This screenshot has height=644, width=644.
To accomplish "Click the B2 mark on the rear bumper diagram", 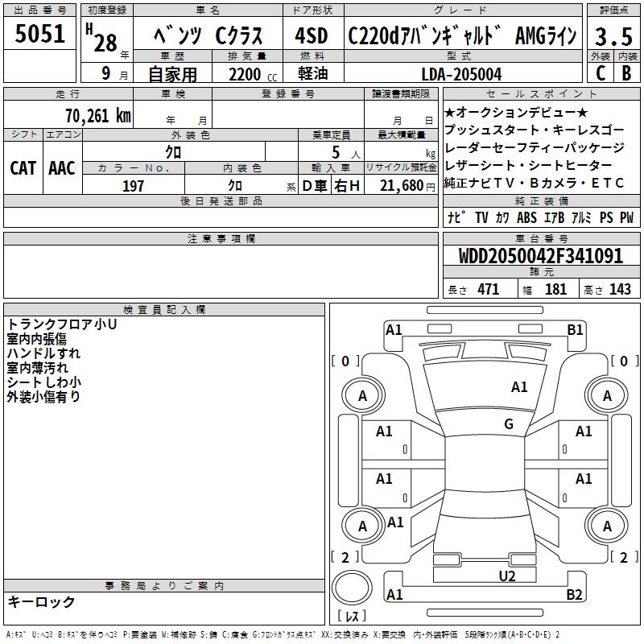I will [574, 594].
